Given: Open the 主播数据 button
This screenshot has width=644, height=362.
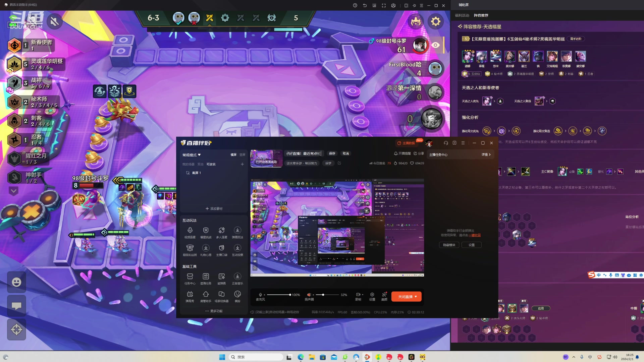Looking at the screenshot, I should tap(406, 143).
